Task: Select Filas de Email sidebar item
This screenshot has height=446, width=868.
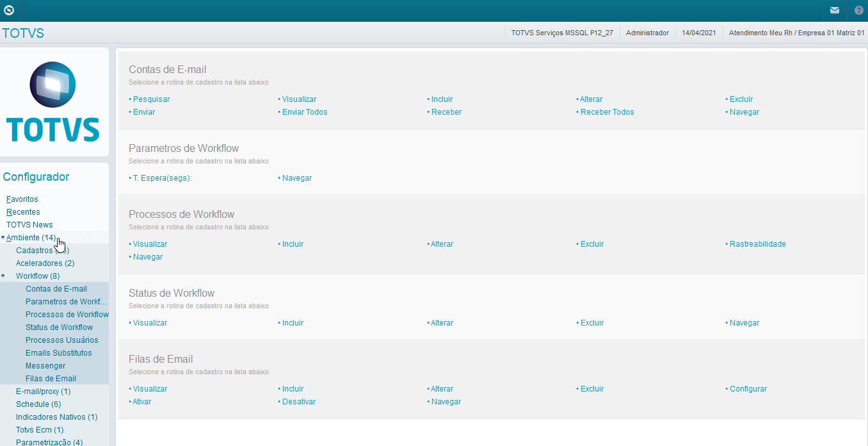Action: point(51,379)
